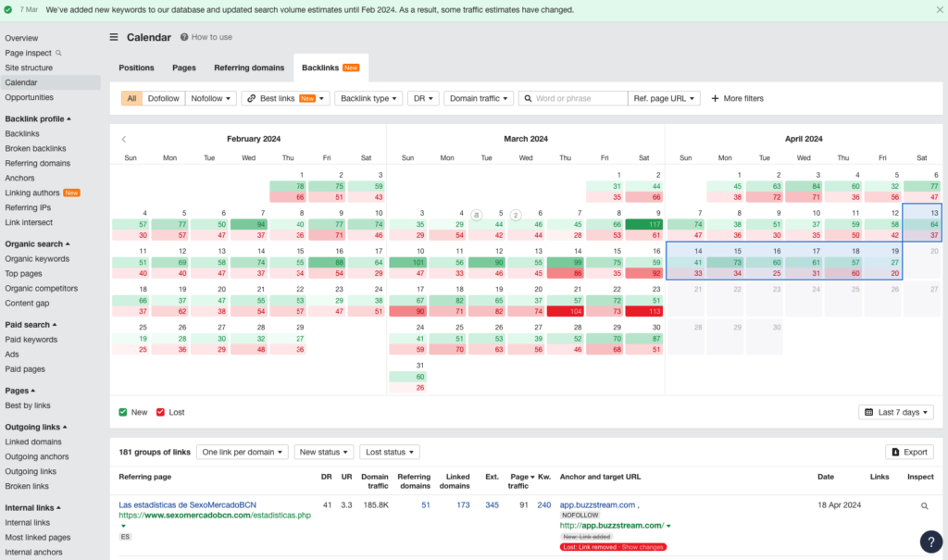Viewport: 948px width, 560px height.
Task: Open search via the Page inspect magnifier
Action: 56,53
